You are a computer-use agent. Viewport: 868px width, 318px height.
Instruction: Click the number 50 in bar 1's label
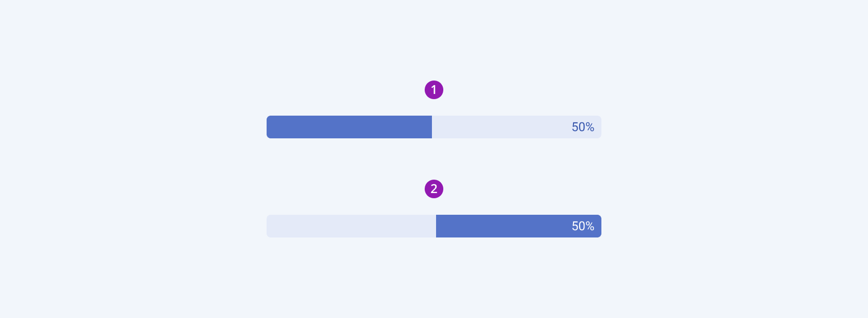(x=578, y=127)
